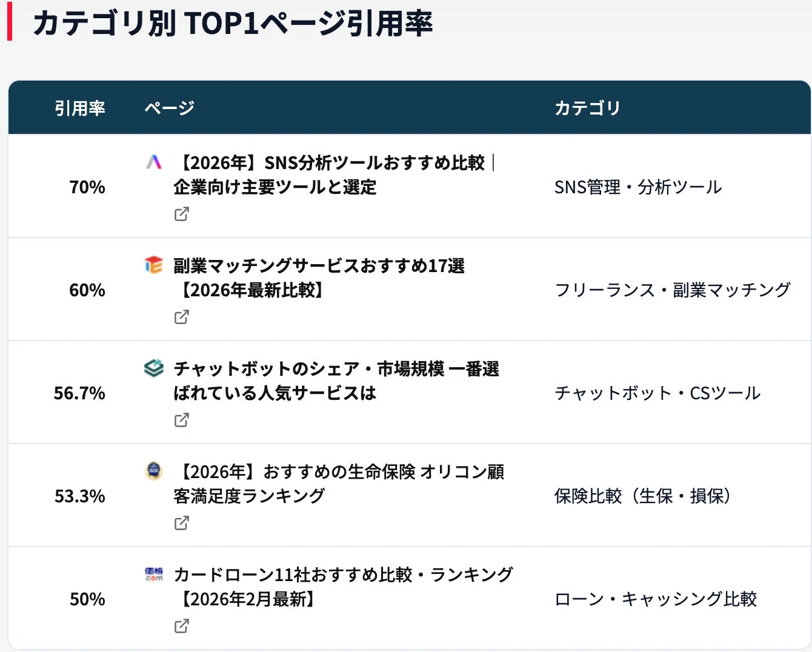
Task: Click the 引用率 column header
Action: (x=80, y=108)
